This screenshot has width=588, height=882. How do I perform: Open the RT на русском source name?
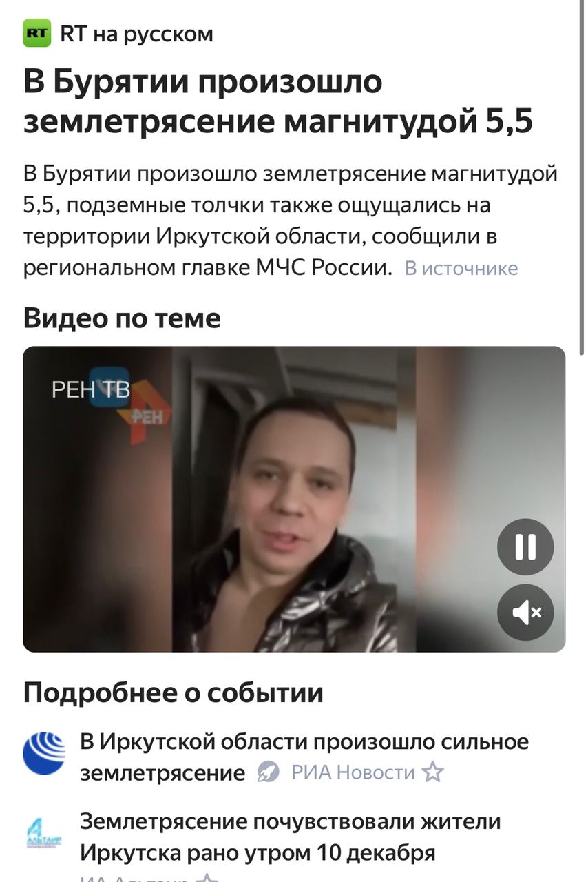point(136,33)
